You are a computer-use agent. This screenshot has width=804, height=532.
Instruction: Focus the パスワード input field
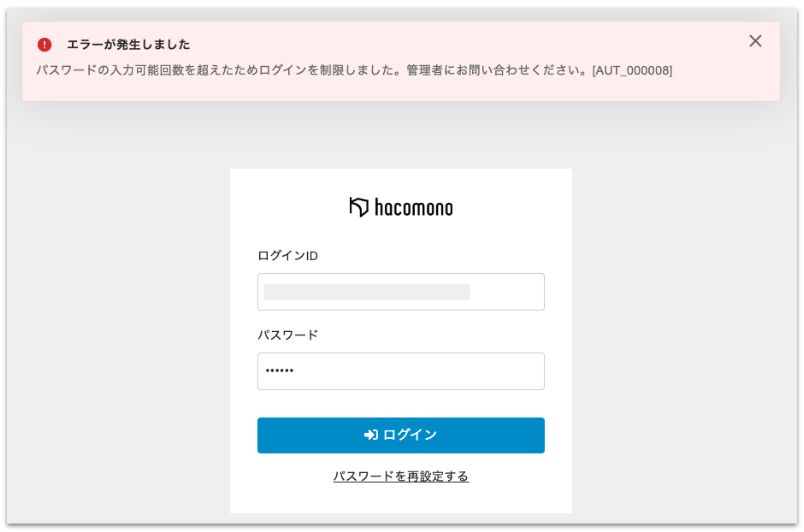click(x=400, y=371)
